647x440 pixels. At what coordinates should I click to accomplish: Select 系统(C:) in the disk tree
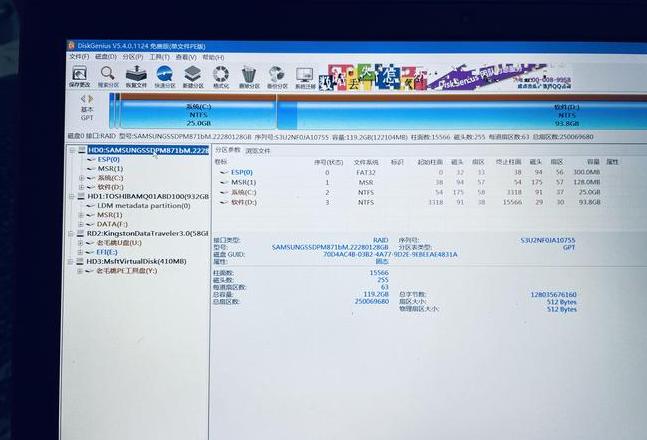point(110,178)
